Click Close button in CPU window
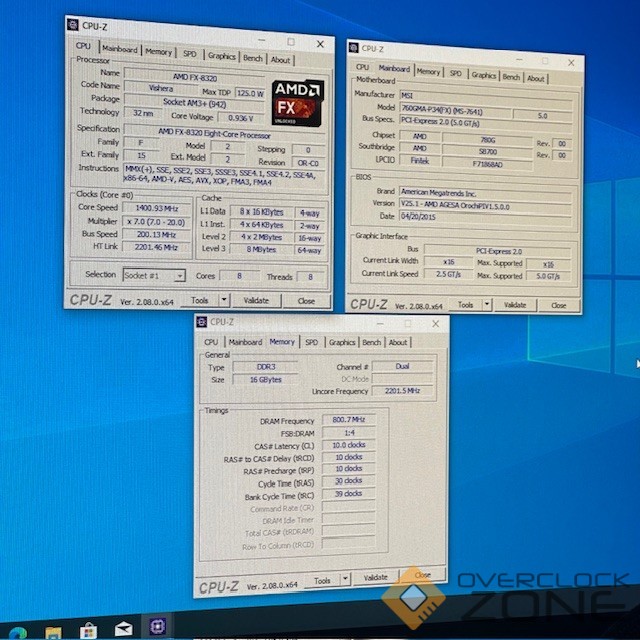 pyautogui.click(x=306, y=301)
